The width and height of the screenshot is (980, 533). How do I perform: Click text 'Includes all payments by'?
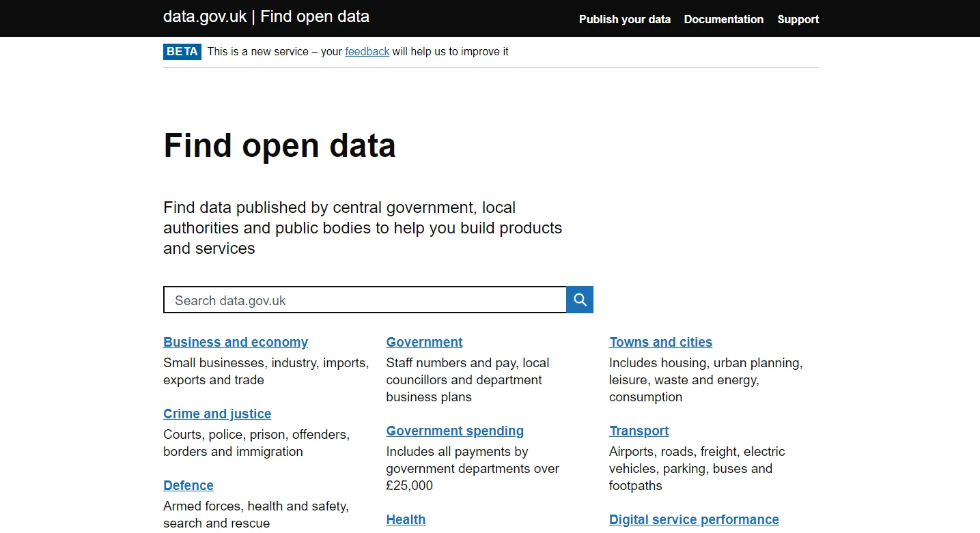coord(457,451)
